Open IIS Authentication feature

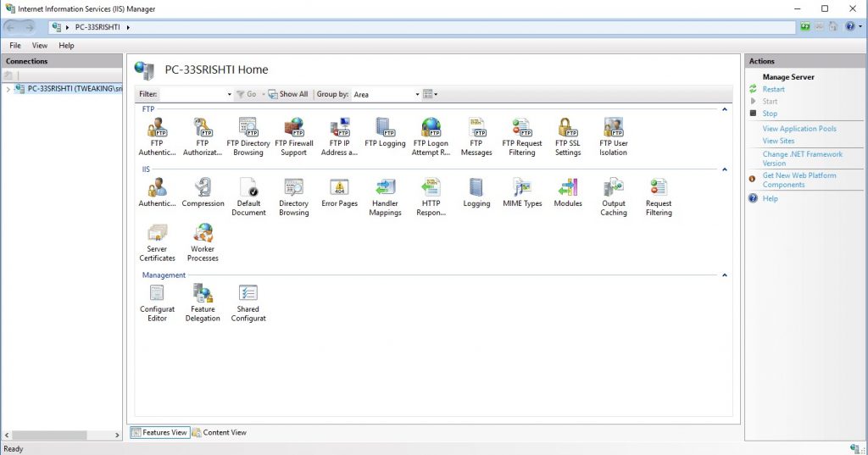click(157, 192)
